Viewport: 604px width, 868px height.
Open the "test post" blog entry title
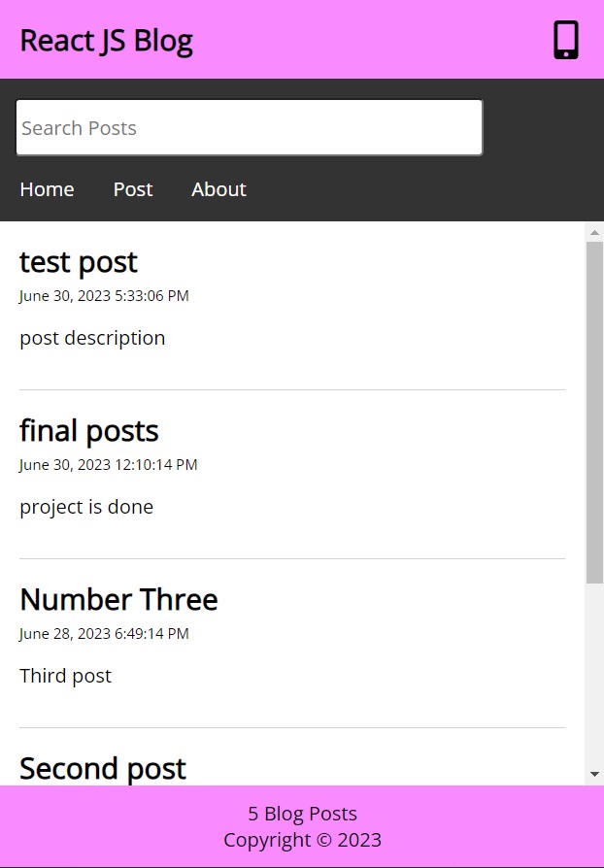[x=79, y=262]
